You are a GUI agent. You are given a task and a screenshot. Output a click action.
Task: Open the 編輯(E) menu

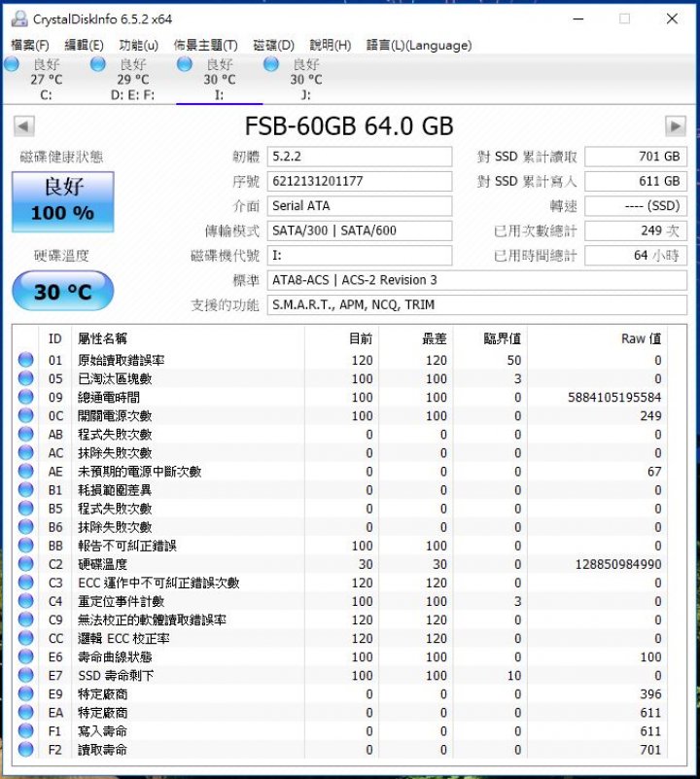click(84, 45)
